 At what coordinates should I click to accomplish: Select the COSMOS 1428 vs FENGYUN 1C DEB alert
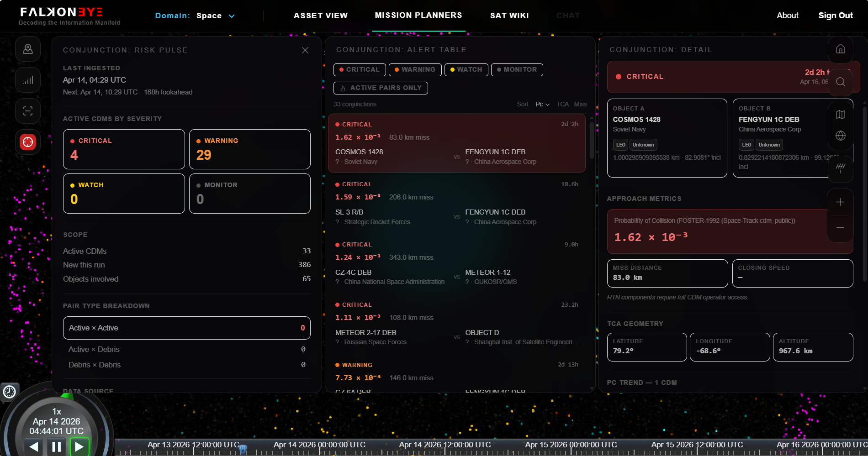point(457,143)
